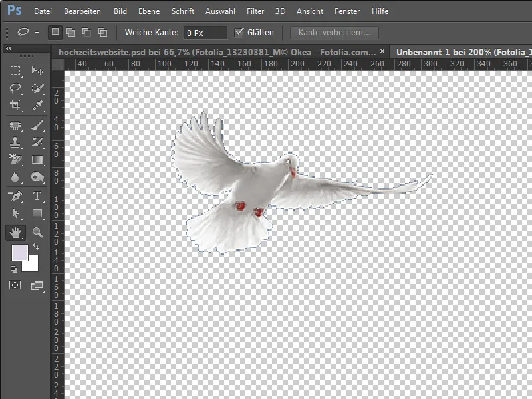Screen dimensions: 532x399
Task: Open the Hilfe menu
Action: click(x=380, y=11)
